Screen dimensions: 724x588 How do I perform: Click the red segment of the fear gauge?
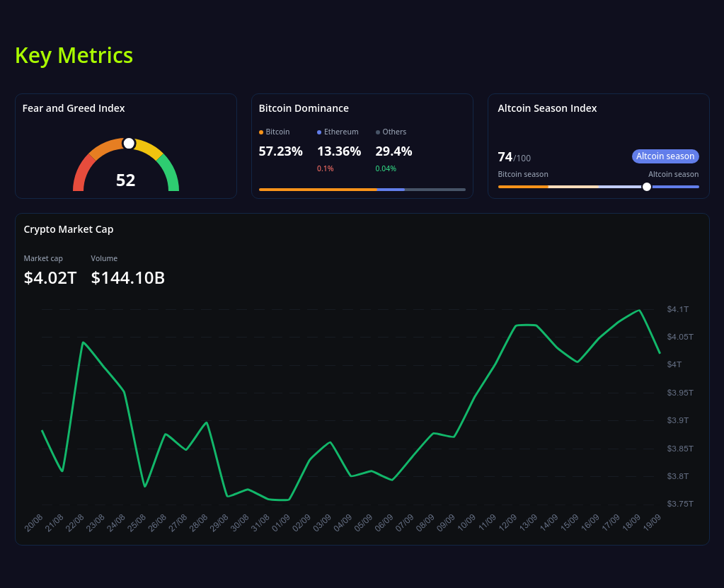81,173
